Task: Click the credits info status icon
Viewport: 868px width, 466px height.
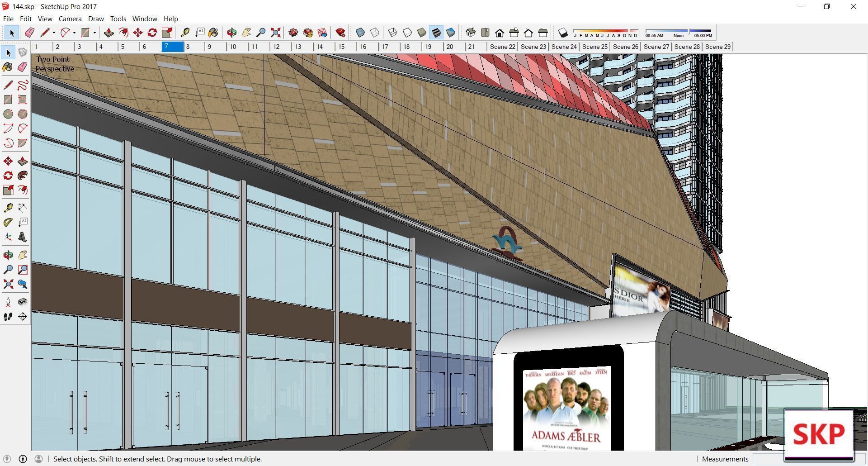Action: pos(23,459)
